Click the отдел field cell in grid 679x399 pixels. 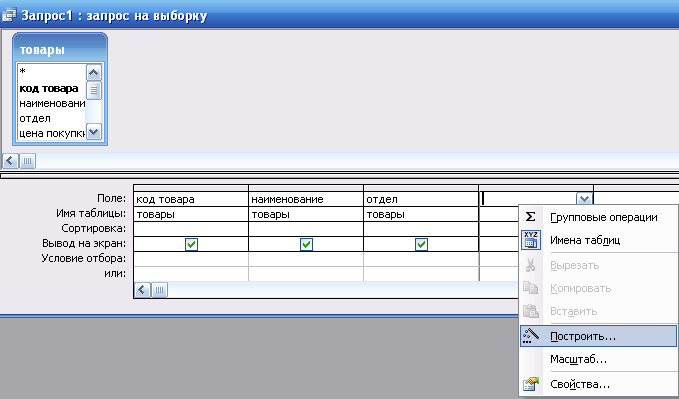click(x=421, y=199)
